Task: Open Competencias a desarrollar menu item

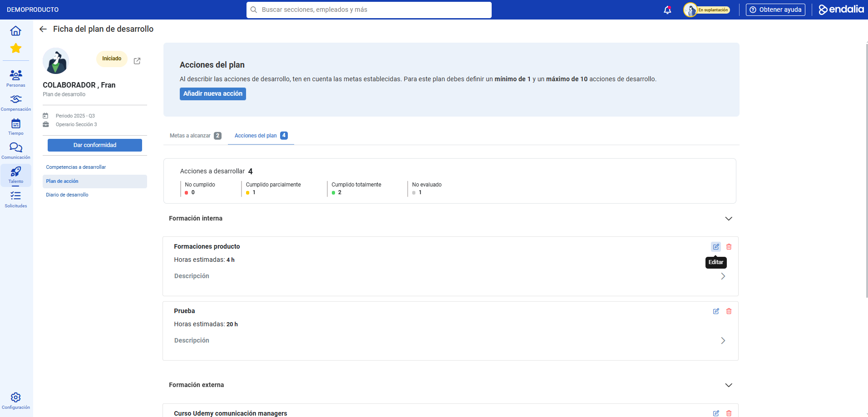Action: [x=76, y=167]
